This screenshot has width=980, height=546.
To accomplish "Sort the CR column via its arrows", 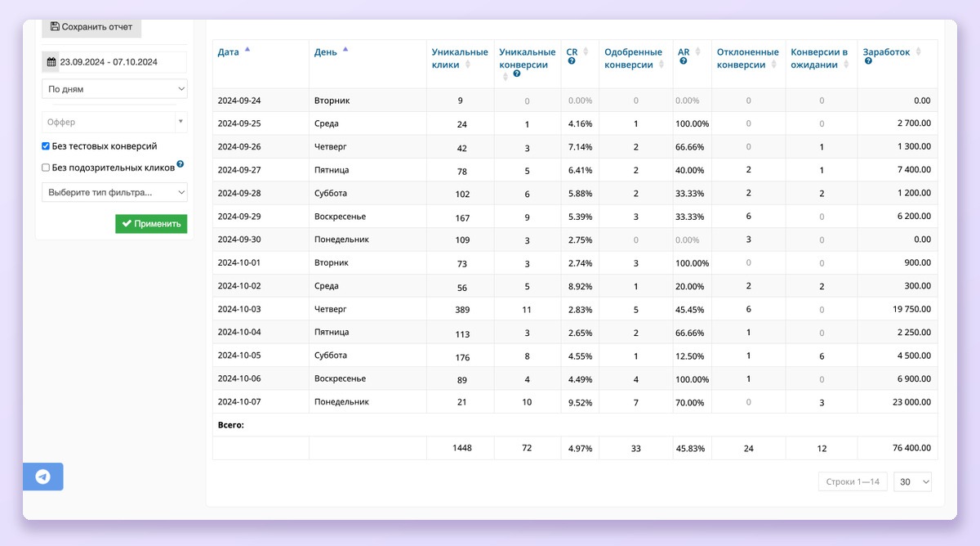I will pyautogui.click(x=586, y=52).
